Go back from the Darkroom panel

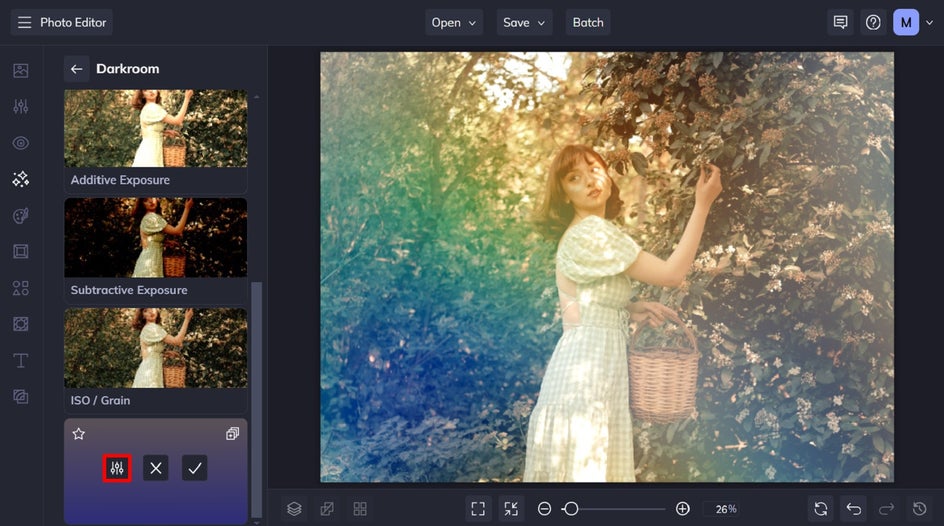(76, 69)
